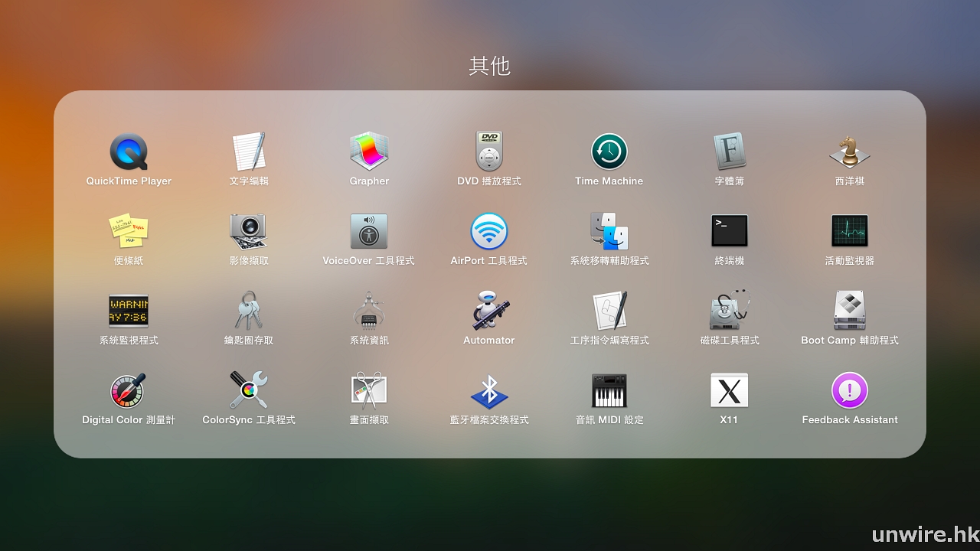Open Boot Camp 輔助程式
Viewport: 980px width, 551px height.
coord(849,311)
